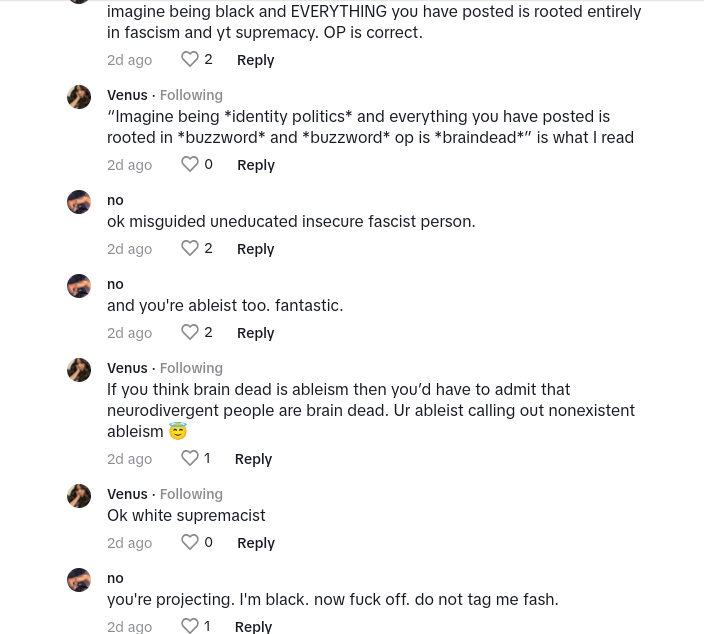The image size is (704, 634).
Task: Reply to 'misguided uneducated insecure fascist' comment
Action: tap(255, 249)
